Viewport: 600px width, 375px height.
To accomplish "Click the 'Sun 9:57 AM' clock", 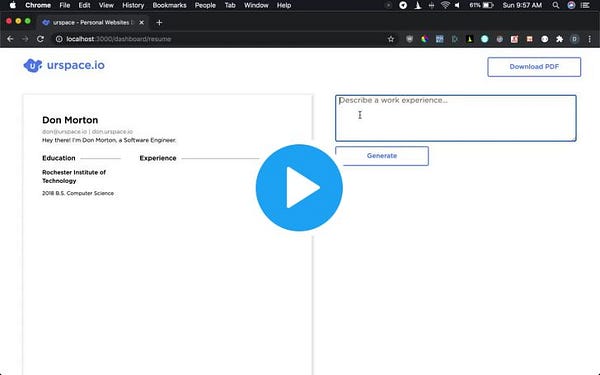I will (522, 5).
